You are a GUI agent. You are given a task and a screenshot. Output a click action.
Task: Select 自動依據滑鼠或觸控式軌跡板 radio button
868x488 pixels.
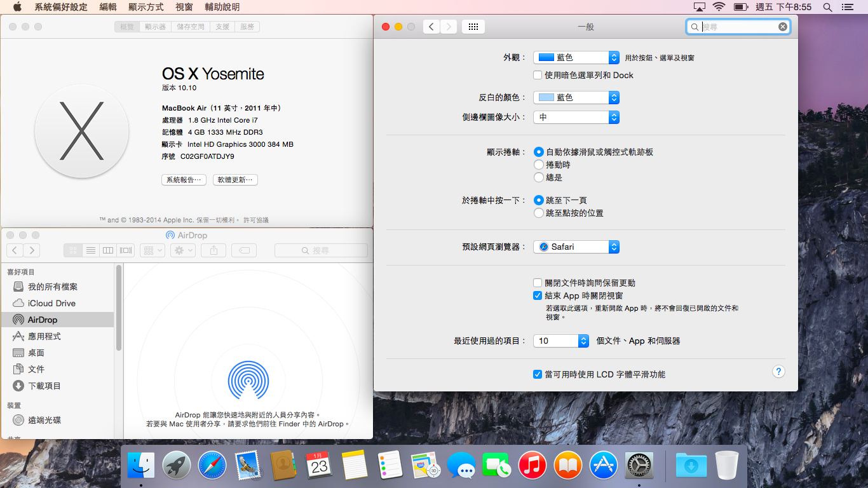click(x=539, y=152)
